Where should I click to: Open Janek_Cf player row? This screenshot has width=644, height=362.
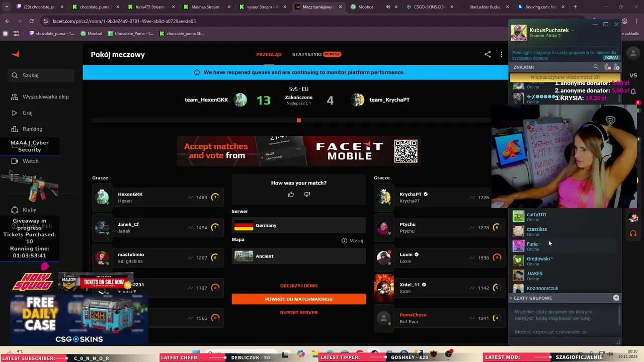[158, 227]
